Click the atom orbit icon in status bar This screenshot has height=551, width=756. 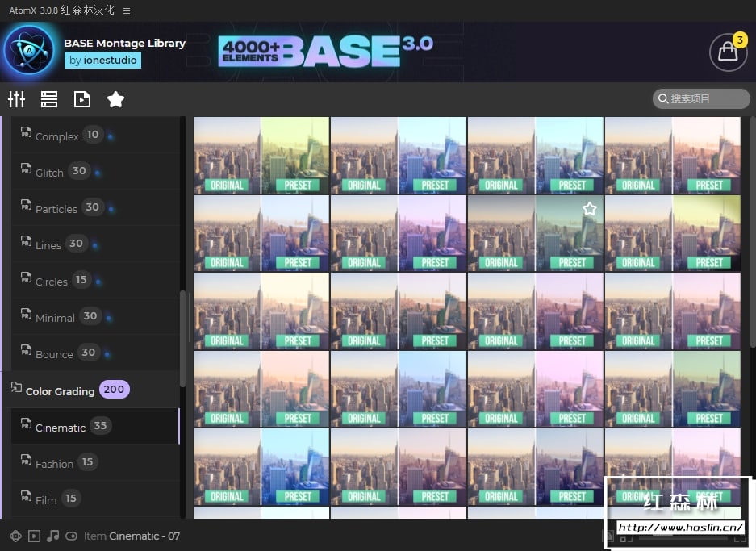(x=15, y=536)
